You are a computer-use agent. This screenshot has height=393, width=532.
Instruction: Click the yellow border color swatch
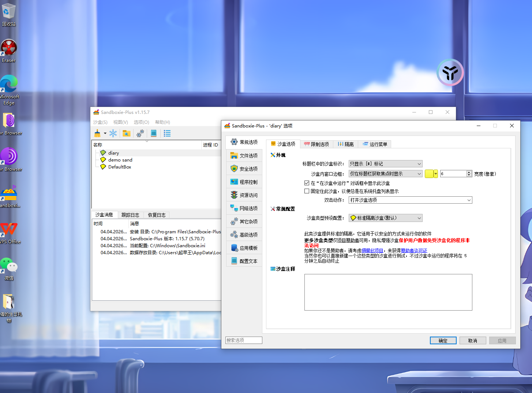coord(429,174)
